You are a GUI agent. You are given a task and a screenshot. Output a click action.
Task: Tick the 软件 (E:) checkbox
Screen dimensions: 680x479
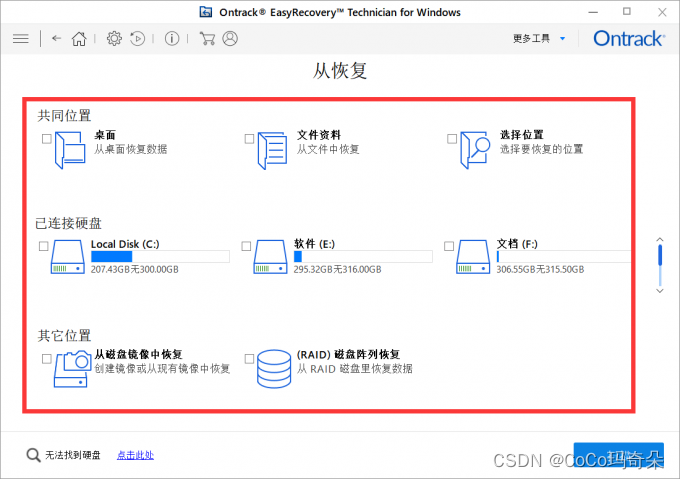click(x=246, y=246)
